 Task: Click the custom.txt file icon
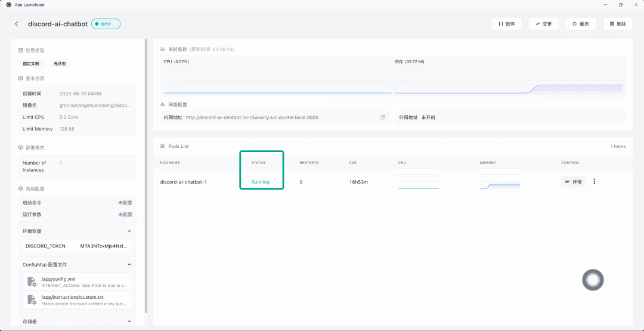tap(32, 300)
